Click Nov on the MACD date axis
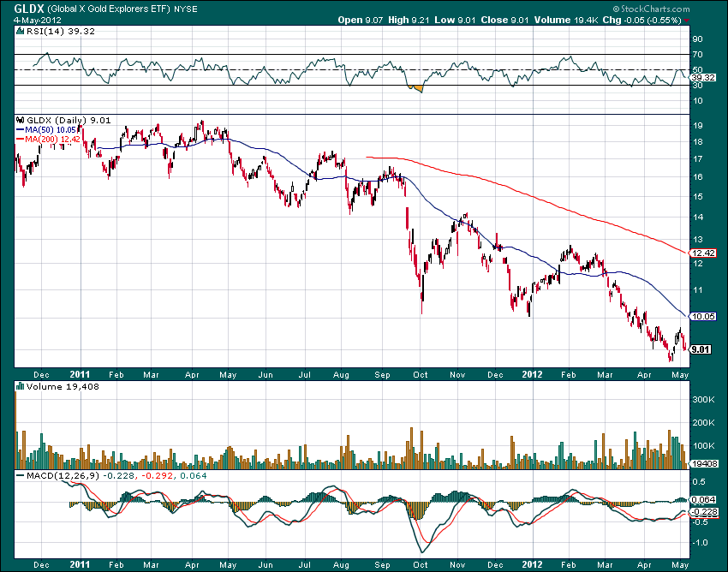Image resolution: width=728 pixels, height=572 pixels. click(x=458, y=565)
